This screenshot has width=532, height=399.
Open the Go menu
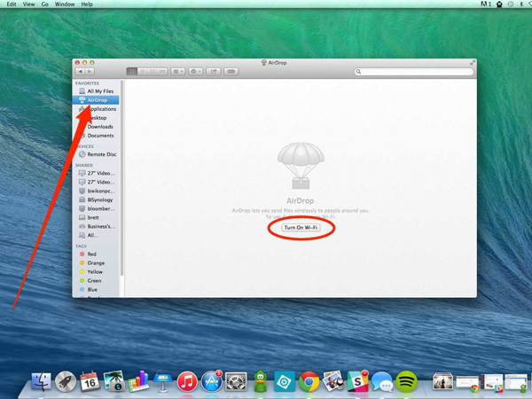45,4
